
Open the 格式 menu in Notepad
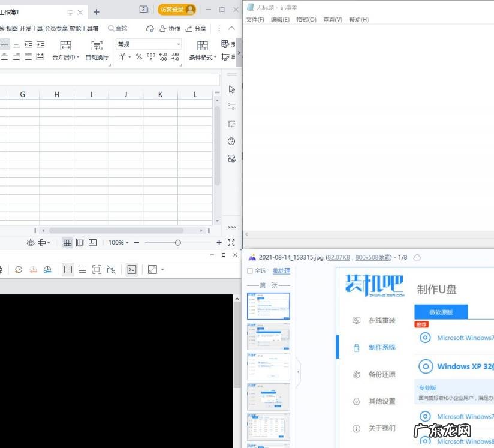(306, 19)
